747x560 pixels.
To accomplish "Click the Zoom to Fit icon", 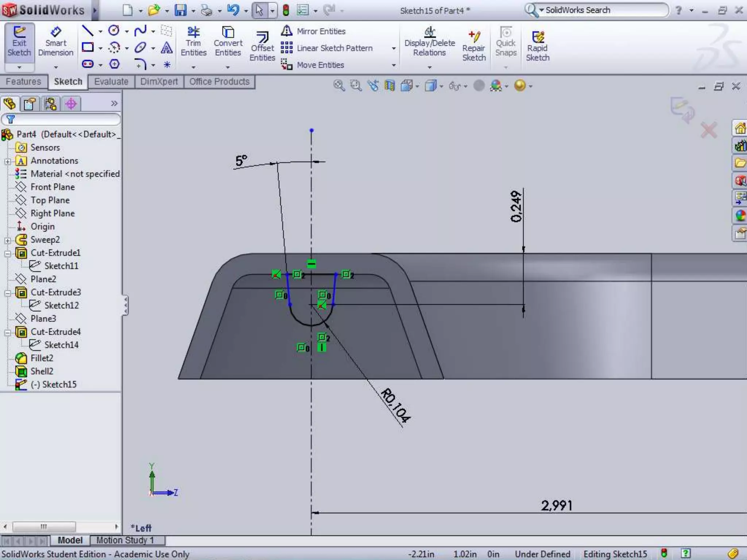I will click(339, 86).
